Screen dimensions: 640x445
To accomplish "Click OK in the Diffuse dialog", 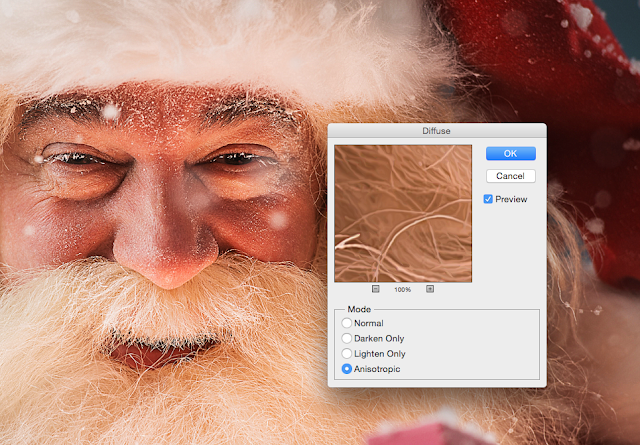I will pyautogui.click(x=511, y=154).
